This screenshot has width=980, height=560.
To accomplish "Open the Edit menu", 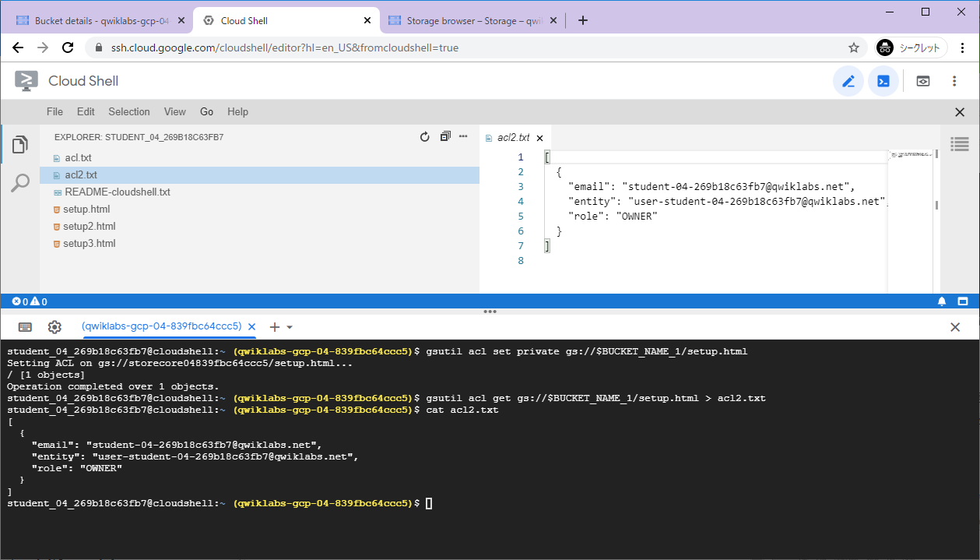I will pyautogui.click(x=86, y=111).
